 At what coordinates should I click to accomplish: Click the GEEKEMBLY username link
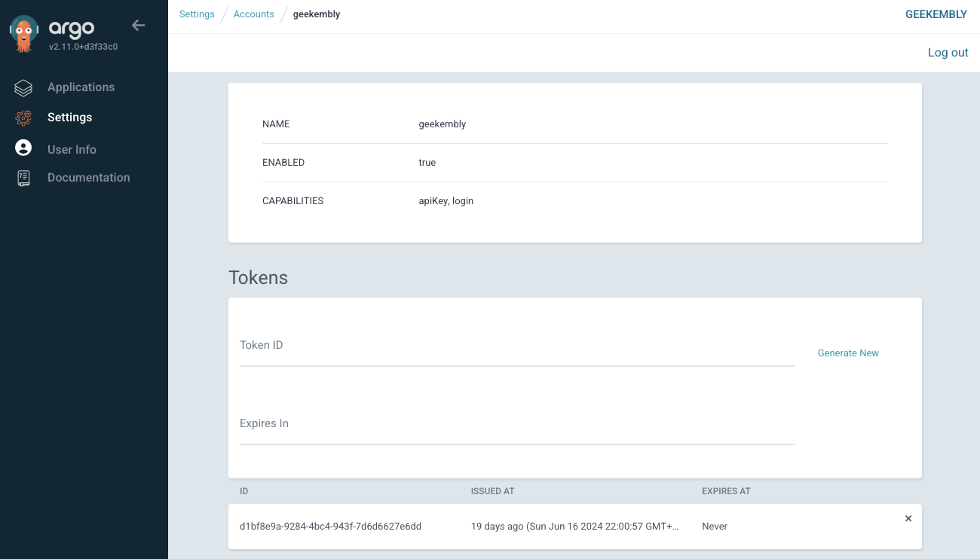[x=936, y=14]
